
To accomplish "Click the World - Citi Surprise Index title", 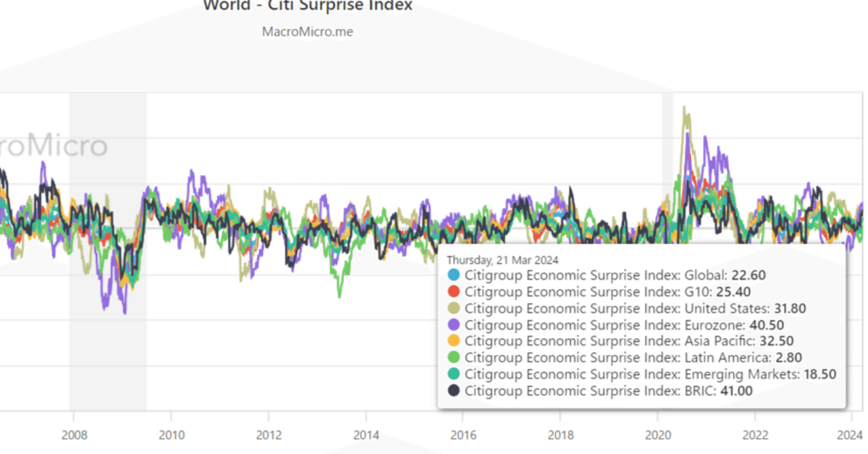I will point(307,6).
